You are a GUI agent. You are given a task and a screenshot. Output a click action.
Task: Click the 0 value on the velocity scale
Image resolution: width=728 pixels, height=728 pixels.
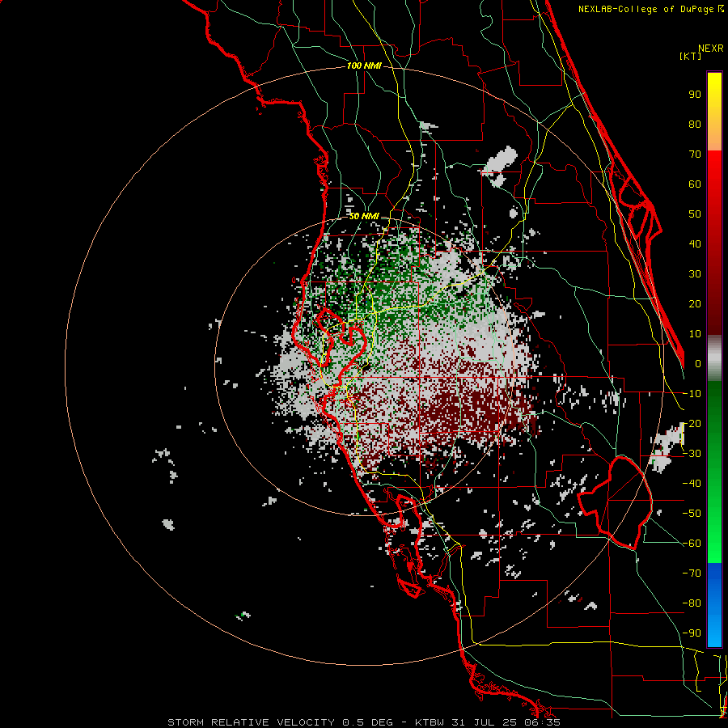tap(698, 364)
